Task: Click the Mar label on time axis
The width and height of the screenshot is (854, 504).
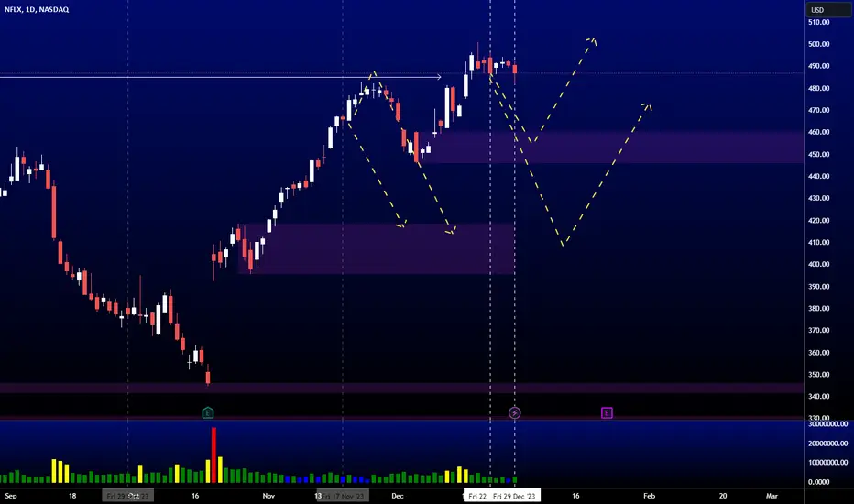Action: click(x=772, y=496)
